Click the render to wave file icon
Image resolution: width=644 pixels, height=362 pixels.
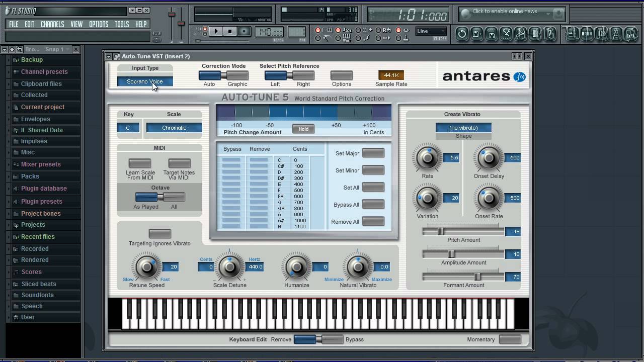(492, 34)
